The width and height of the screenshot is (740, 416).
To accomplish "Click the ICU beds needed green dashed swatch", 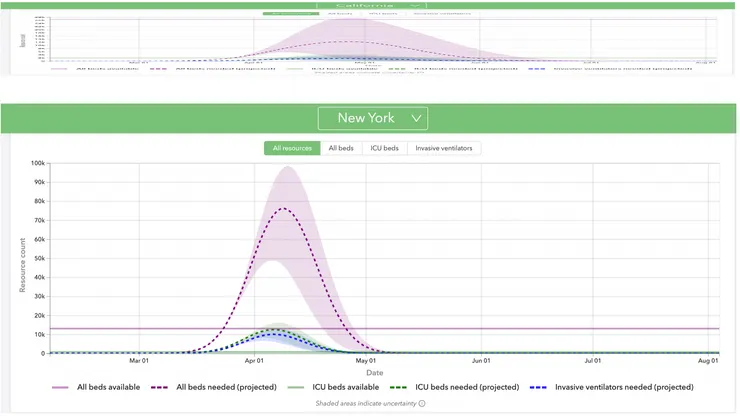I will [398, 388].
